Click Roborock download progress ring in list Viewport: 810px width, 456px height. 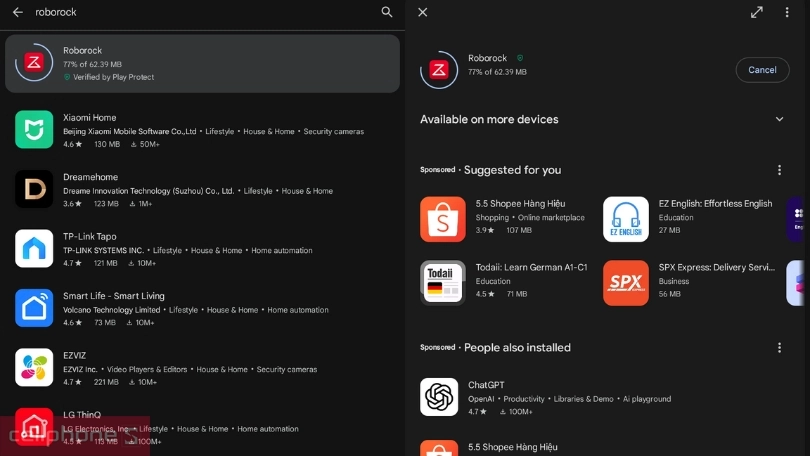[34, 63]
